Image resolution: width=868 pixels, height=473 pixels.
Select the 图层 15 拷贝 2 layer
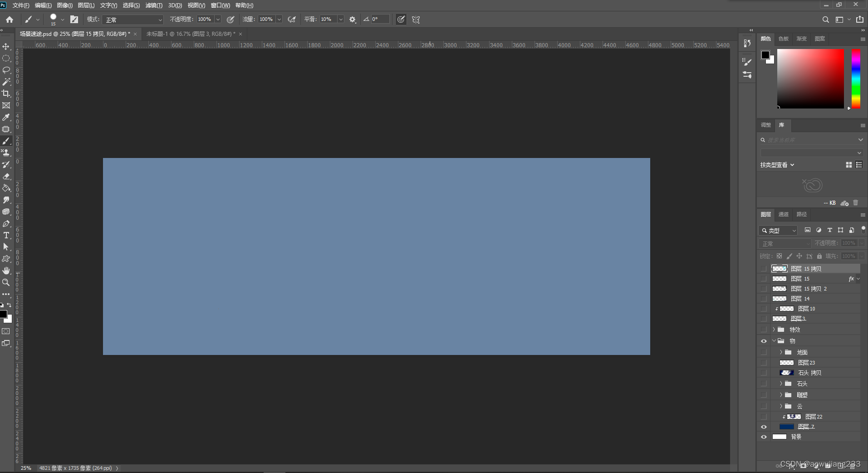pos(810,289)
